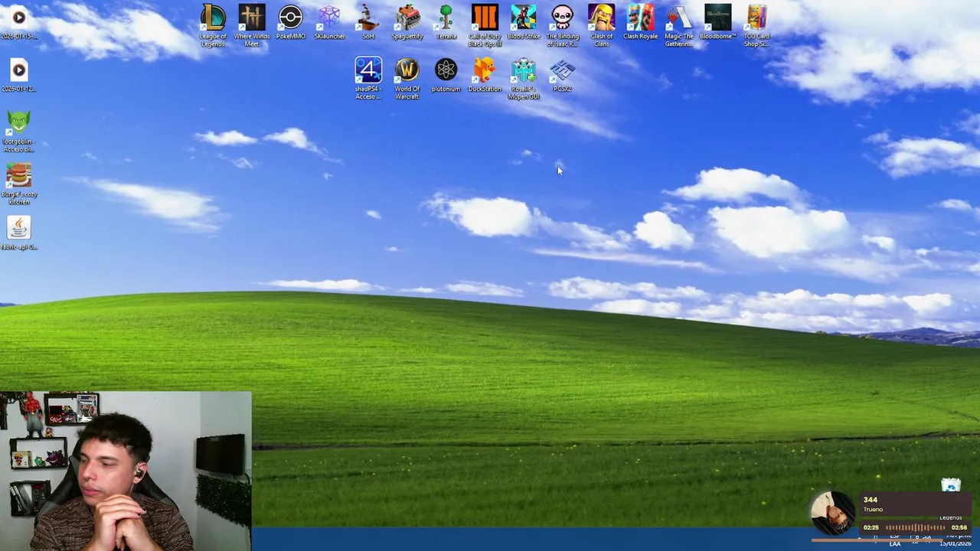This screenshot has height=551, width=980.
Task: Open the PokeMMO shortcut
Action: (x=291, y=21)
